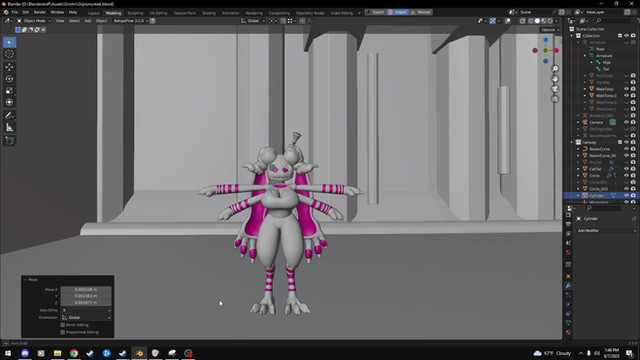The width and height of the screenshot is (640, 360).
Task: Open the Object properties orange square tab
Action: 568,276
